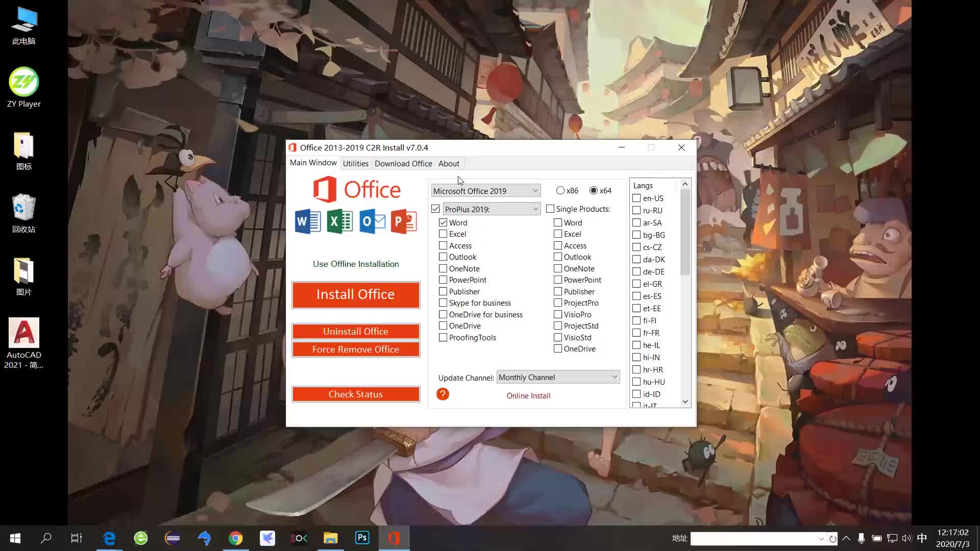980x551 pixels.
Task: Click the Word icon in the installer window
Action: [x=307, y=221]
